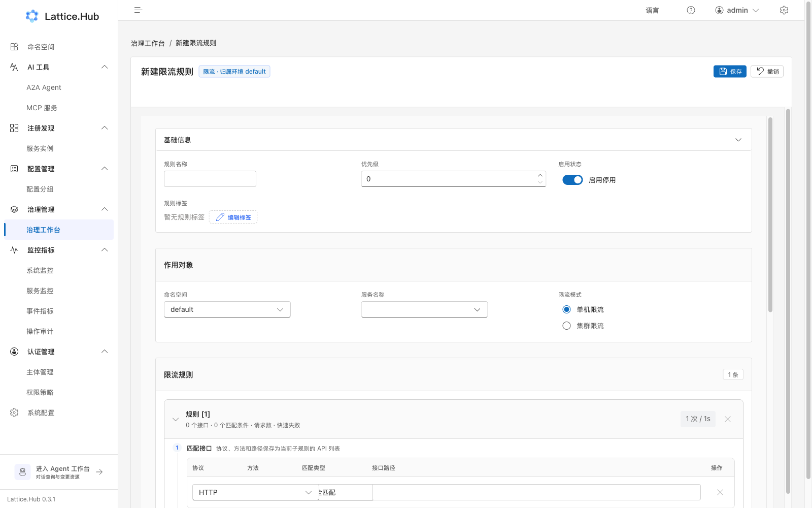Click arrow next to 进入 Agent 工作台
This screenshot has width=812, height=508.
(x=99, y=472)
